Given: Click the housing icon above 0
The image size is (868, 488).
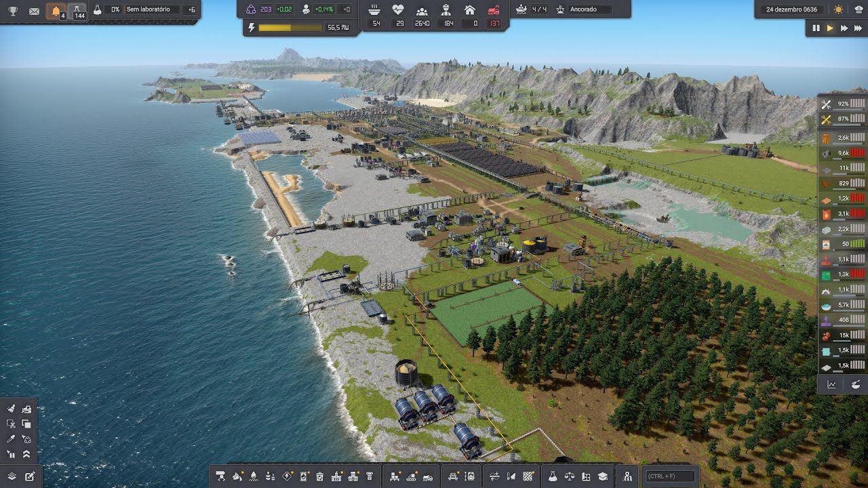Looking at the screenshot, I should tap(469, 10).
